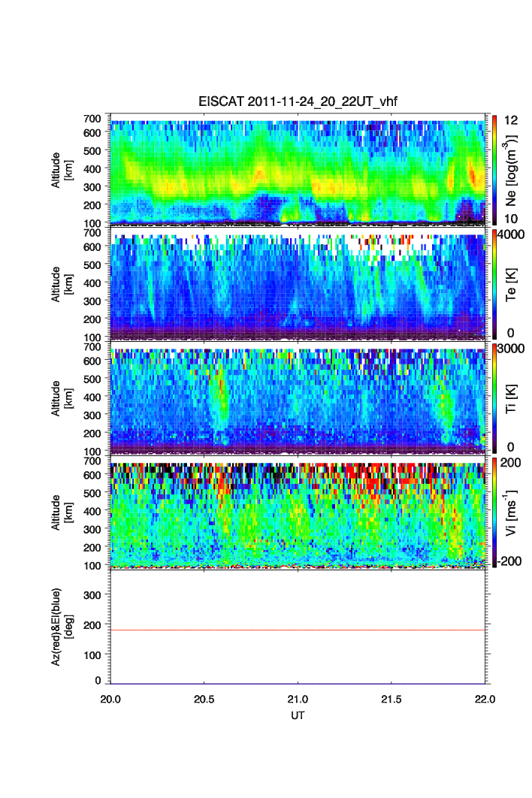Click the Ne color bar
This screenshot has width=532, height=798.
tap(494, 170)
